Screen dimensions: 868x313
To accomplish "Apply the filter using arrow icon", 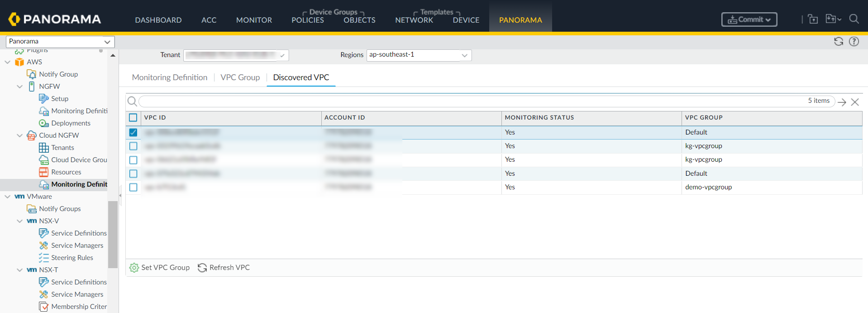I will pyautogui.click(x=842, y=102).
